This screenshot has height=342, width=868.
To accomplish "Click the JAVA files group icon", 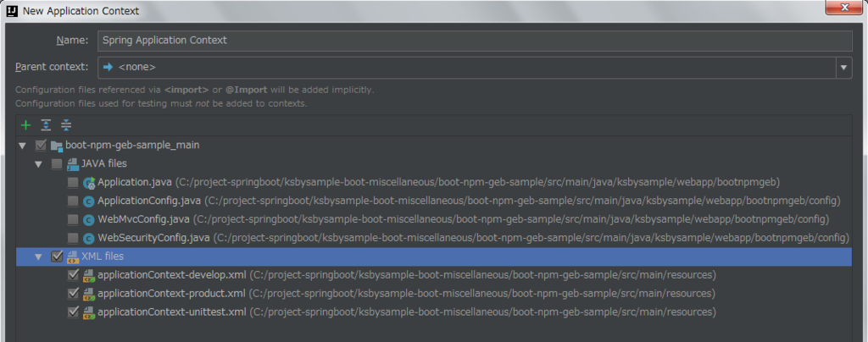I will pyautogui.click(x=73, y=163).
